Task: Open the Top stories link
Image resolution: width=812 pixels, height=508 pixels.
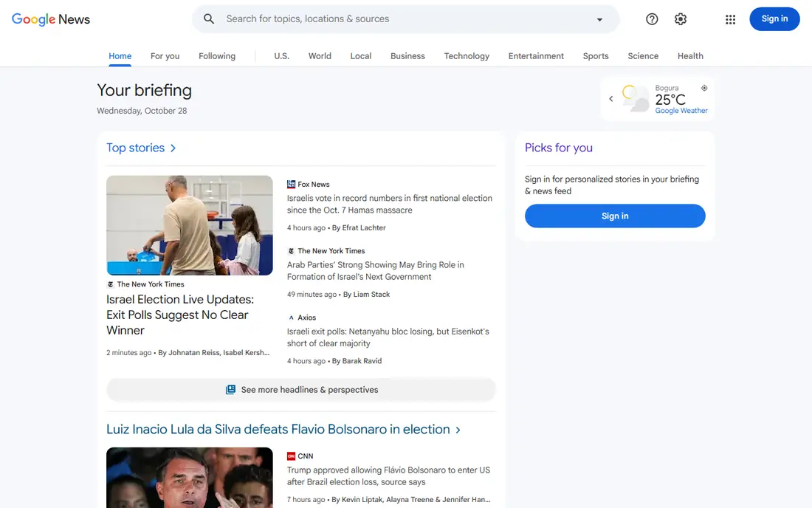Action: (135, 148)
